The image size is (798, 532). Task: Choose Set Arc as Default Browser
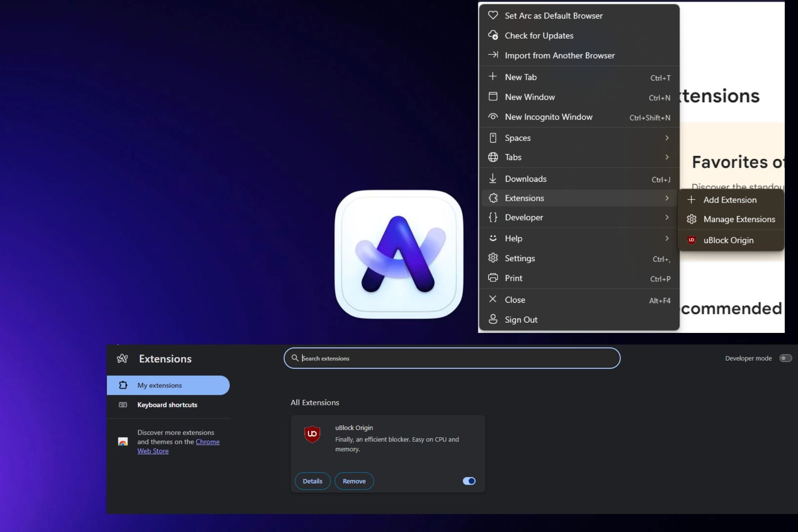click(x=579, y=16)
